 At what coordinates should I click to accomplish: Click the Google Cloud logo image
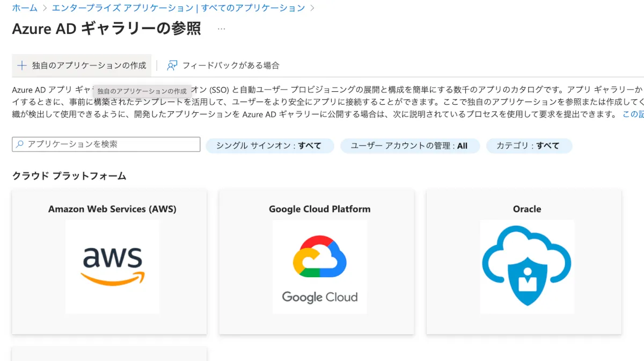click(320, 267)
